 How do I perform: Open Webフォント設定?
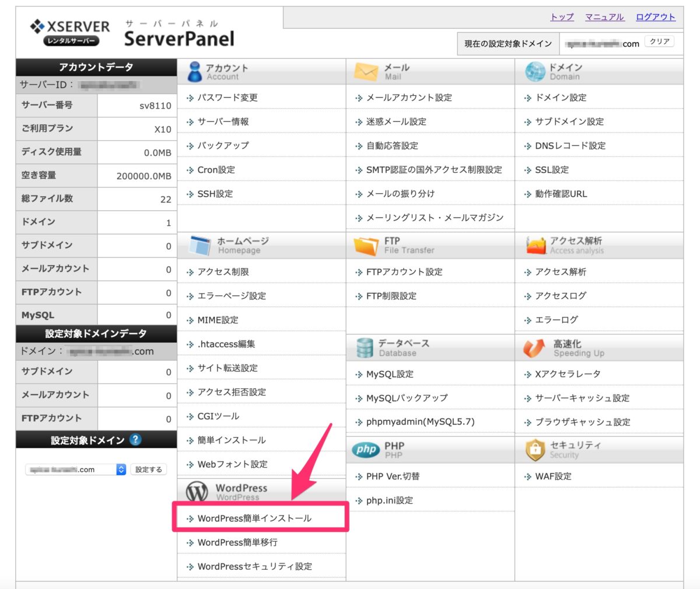click(x=233, y=464)
